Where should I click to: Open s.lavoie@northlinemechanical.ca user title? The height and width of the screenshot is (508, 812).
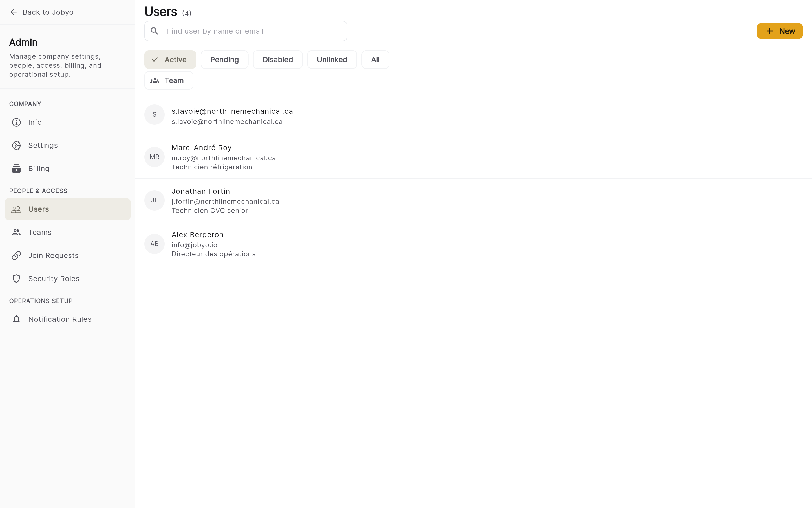pyautogui.click(x=232, y=111)
